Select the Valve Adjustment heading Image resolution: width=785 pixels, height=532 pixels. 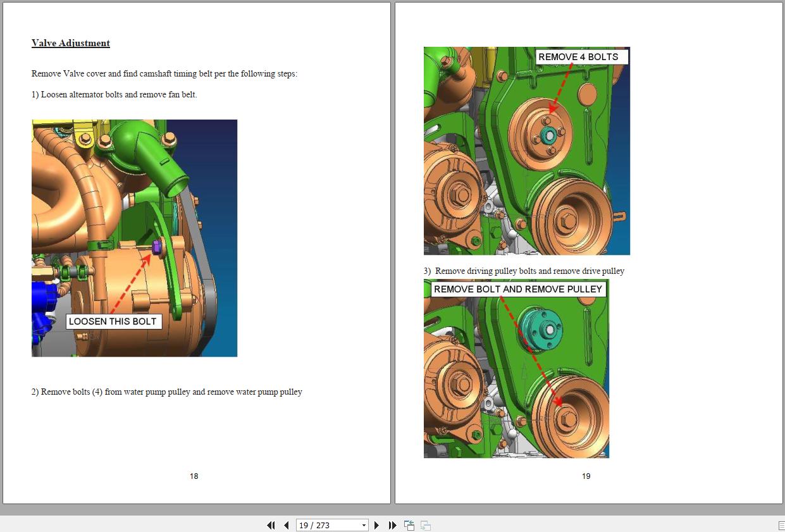pos(70,43)
